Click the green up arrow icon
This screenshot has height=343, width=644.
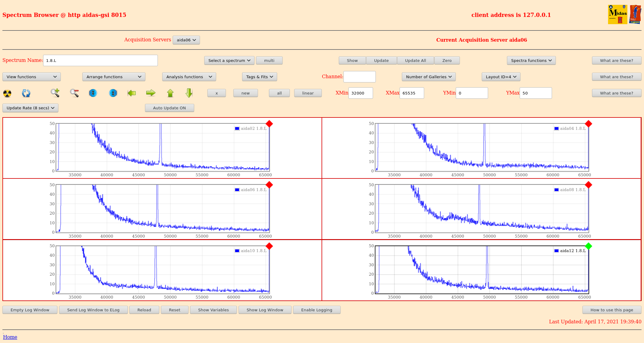pyautogui.click(x=170, y=93)
